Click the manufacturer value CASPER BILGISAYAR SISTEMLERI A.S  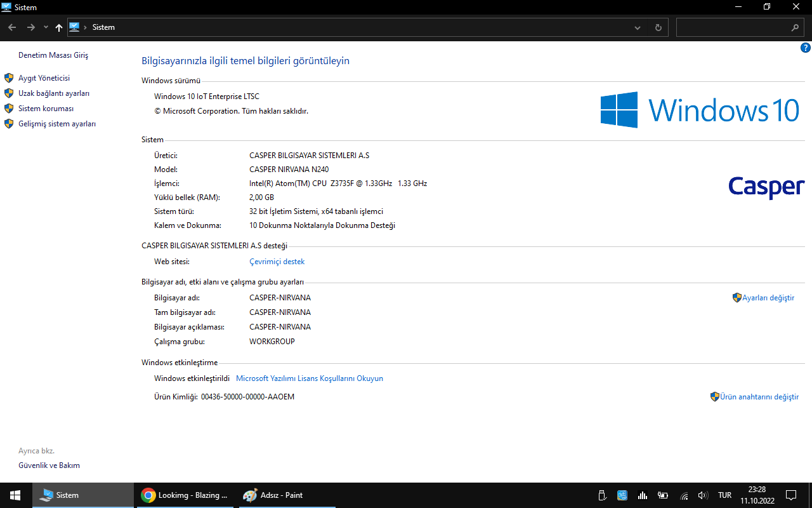(309, 156)
